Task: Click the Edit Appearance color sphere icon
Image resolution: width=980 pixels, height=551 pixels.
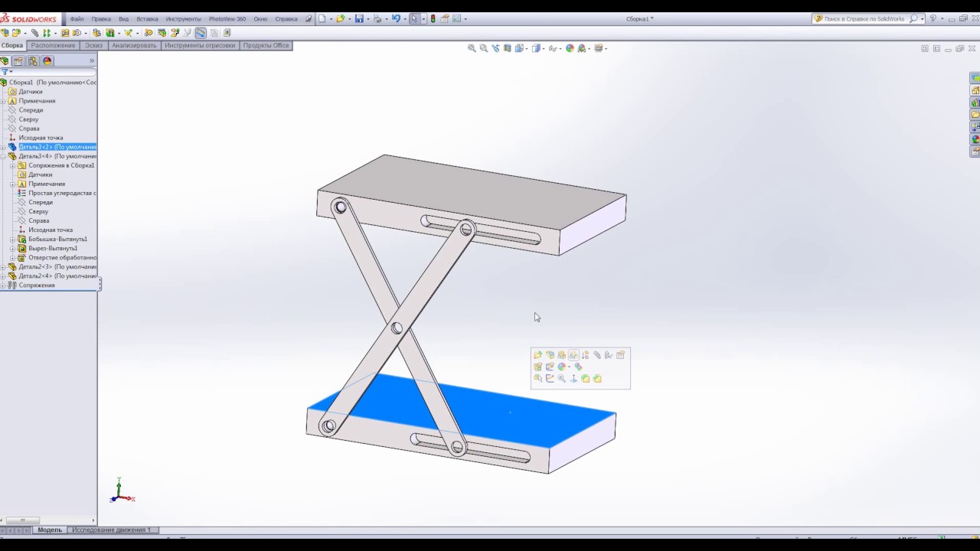Action: coord(570,48)
